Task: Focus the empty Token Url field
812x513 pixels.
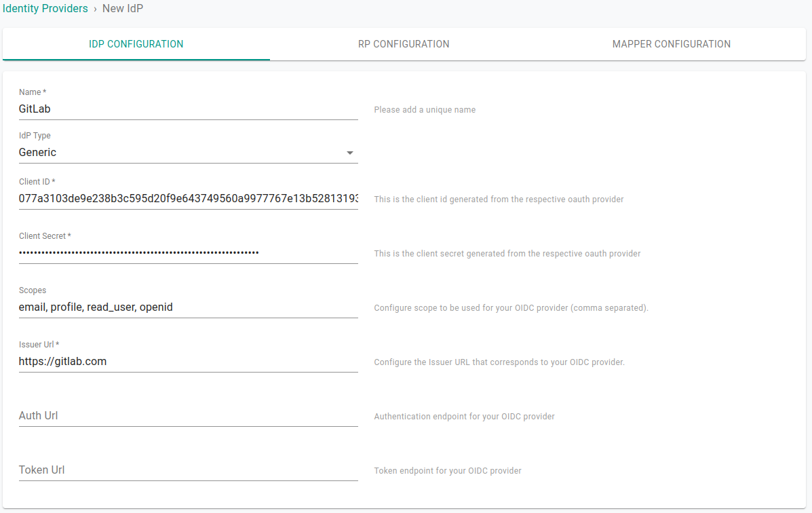Action: pyautogui.click(x=188, y=470)
